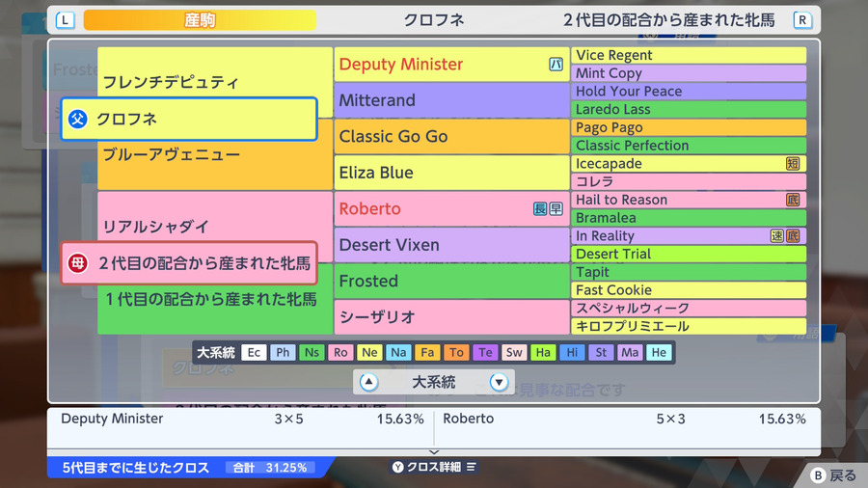The image size is (868, 488).
Task: Select the Na lineage swatch
Action: coord(398,352)
